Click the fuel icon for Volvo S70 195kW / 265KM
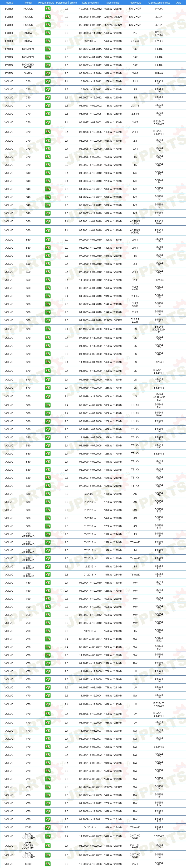The width and height of the screenshot is (186, 868). tap(48, 354)
